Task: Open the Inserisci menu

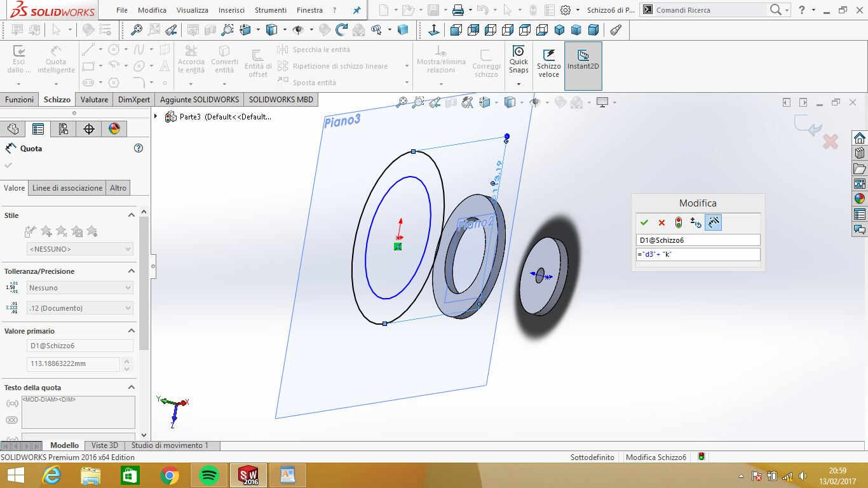Action: (231, 10)
